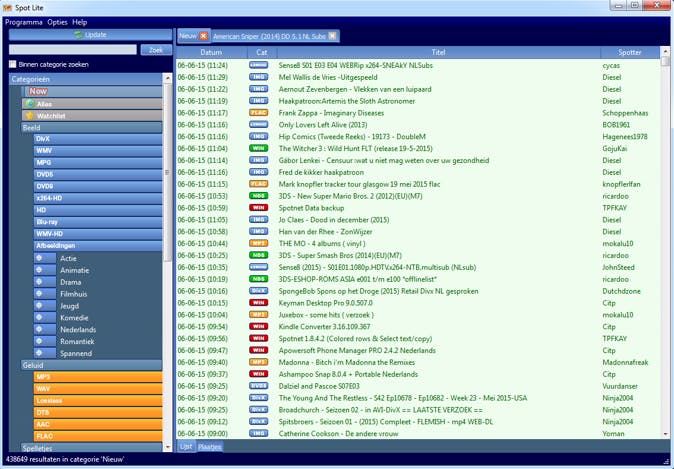Open the Opties menu
674x469 pixels.
[58, 22]
